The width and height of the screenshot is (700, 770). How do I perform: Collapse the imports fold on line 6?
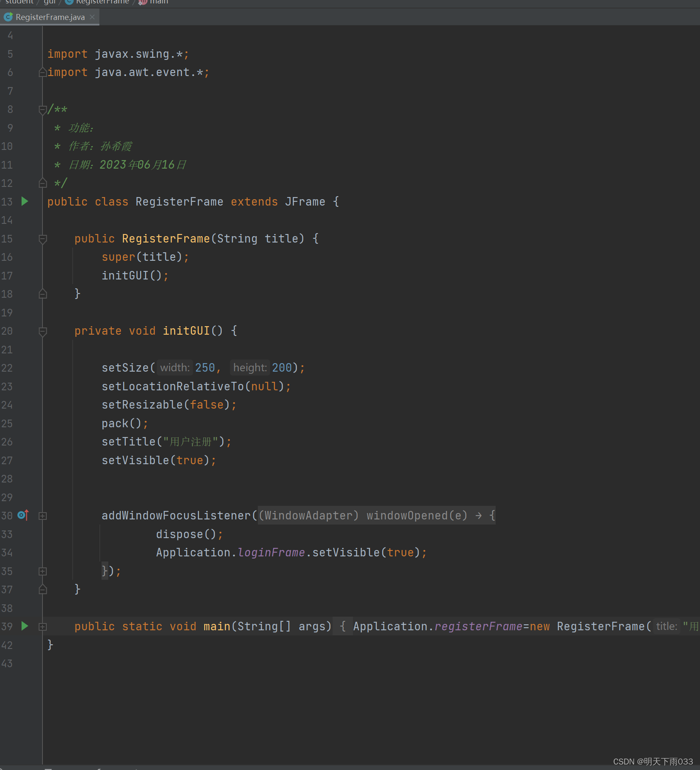[42, 73]
